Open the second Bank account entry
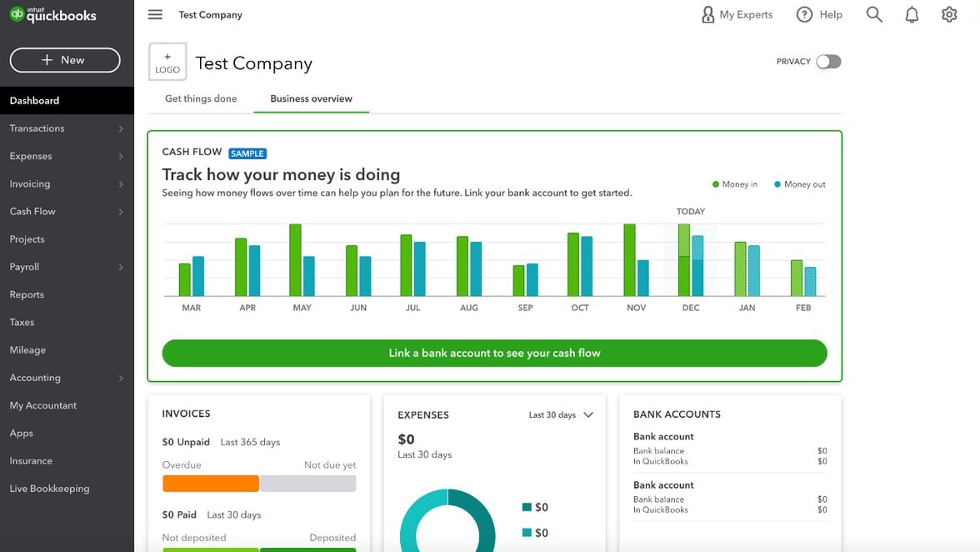The image size is (980, 552). point(730,497)
